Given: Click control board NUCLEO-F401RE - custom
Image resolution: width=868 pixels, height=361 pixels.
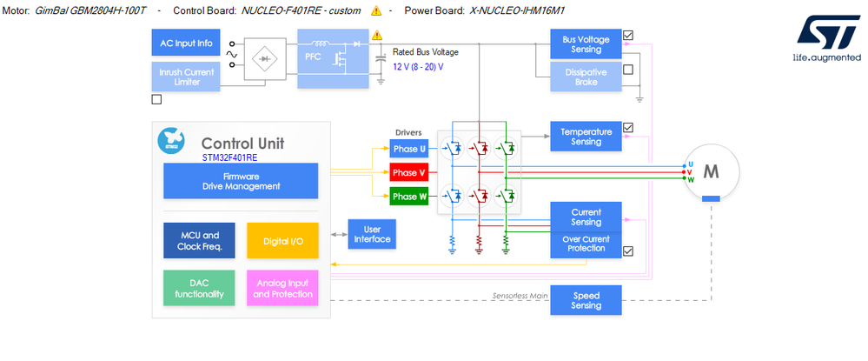Looking at the screenshot, I should (301, 10).
